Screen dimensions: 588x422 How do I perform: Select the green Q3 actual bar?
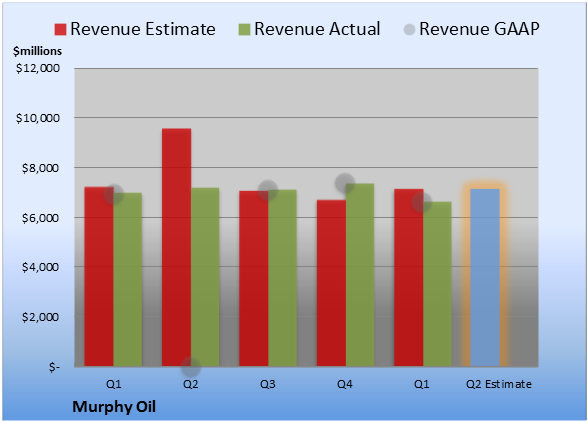pyautogui.click(x=282, y=278)
